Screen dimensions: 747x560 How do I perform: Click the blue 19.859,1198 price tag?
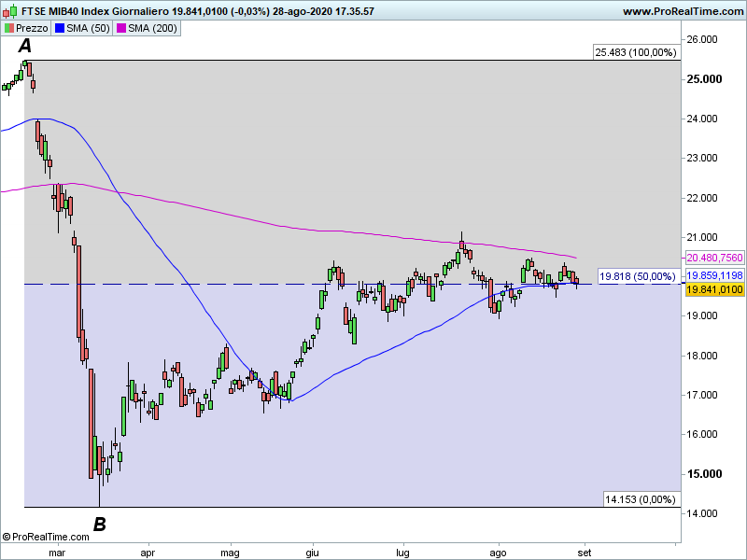coord(714,275)
